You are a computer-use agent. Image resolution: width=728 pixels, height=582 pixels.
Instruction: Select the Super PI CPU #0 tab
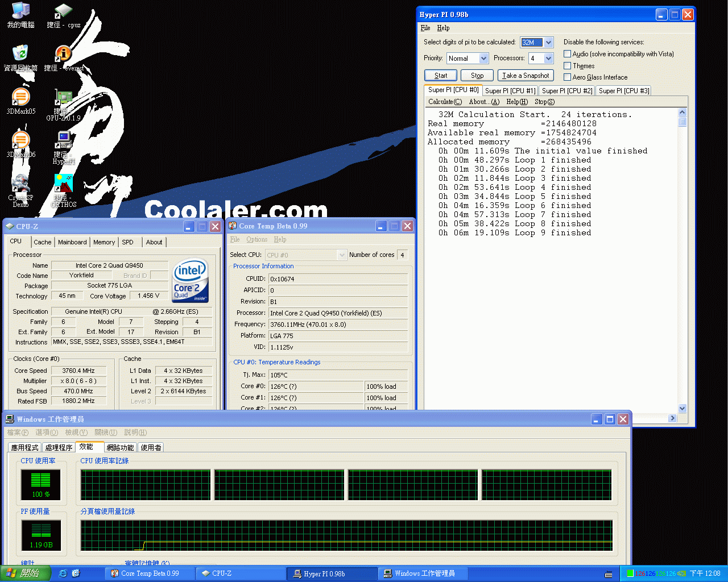coord(453,90)
